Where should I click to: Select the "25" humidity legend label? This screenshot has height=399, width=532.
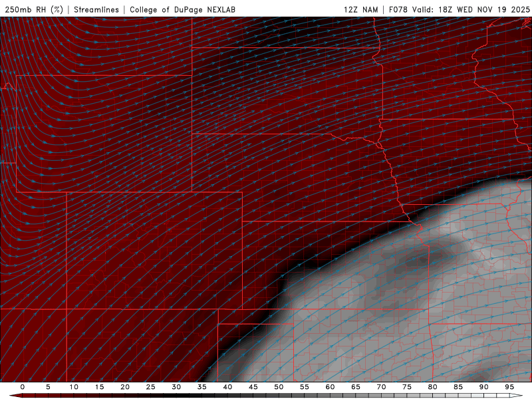pyautogui.click(x=151, y=387)
